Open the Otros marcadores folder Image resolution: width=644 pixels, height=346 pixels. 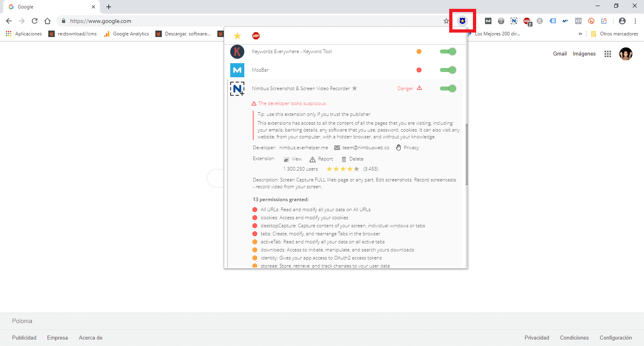[x=615, y=34]
